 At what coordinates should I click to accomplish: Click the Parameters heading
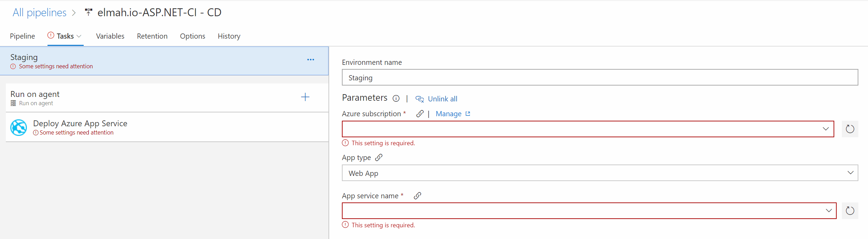pos(365,98)
